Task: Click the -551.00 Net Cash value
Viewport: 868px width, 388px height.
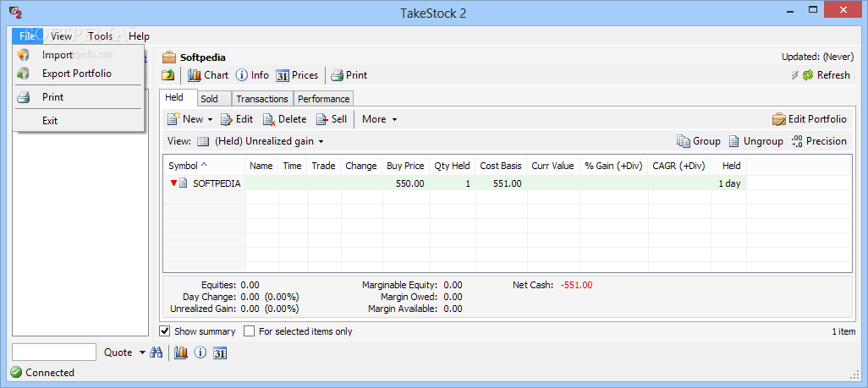Action: point(576,285)
